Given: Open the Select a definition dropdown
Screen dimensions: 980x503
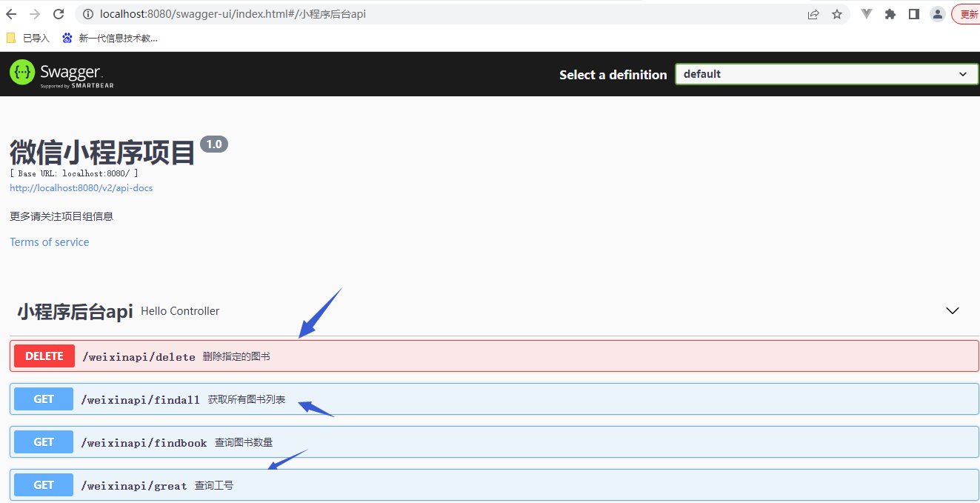Looking at the screenshot, I should tap(827, 74).
